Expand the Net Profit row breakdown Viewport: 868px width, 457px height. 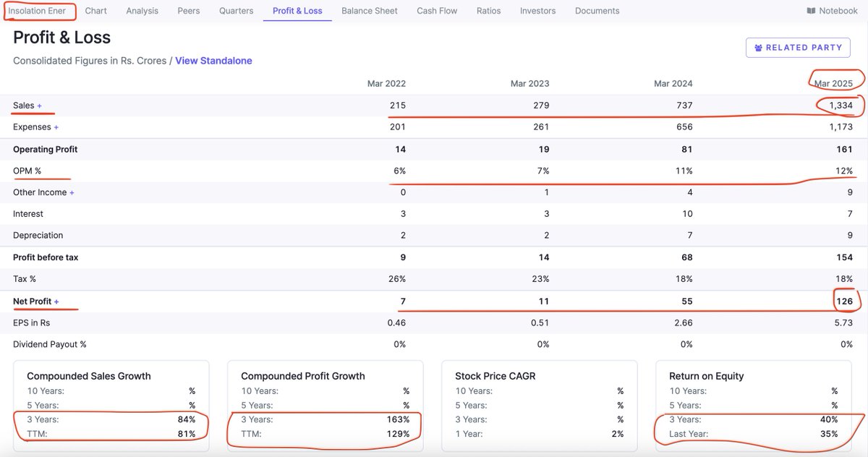pos(56,302)
